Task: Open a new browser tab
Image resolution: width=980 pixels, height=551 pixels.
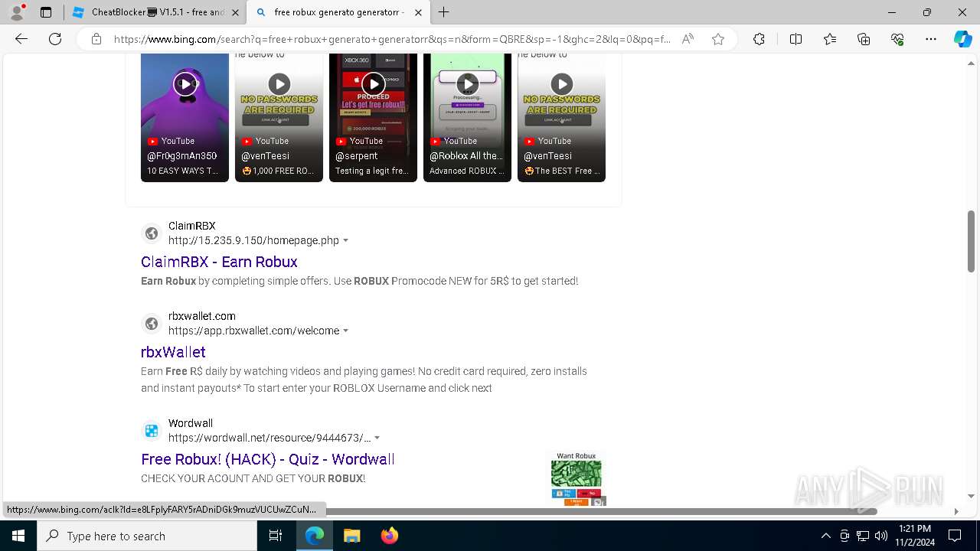Action: coord(444,12)
